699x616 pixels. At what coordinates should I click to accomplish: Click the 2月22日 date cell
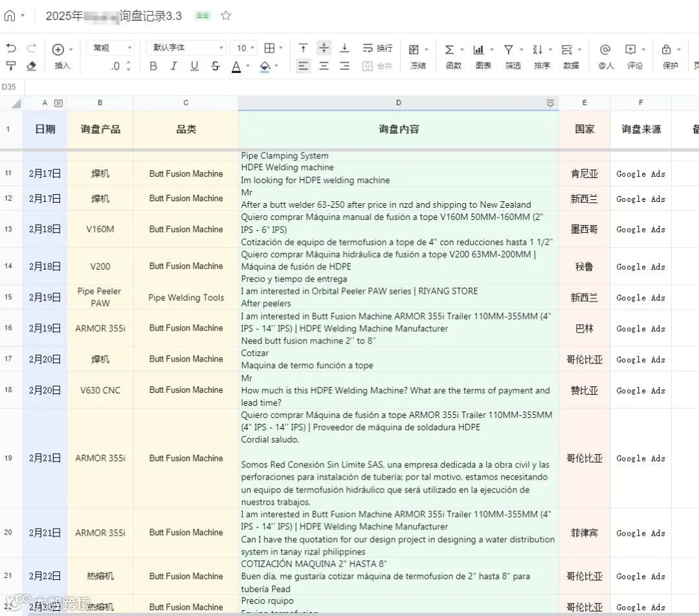45,576
